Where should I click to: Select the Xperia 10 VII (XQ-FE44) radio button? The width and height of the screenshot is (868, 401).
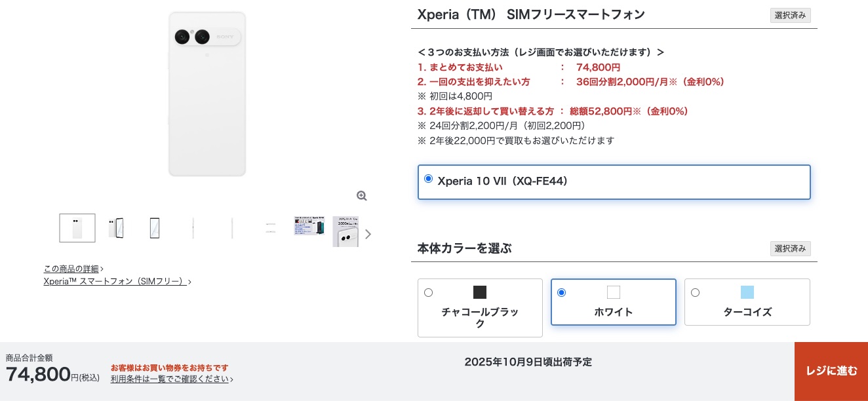pyautogui.click(x=429, y=179)
